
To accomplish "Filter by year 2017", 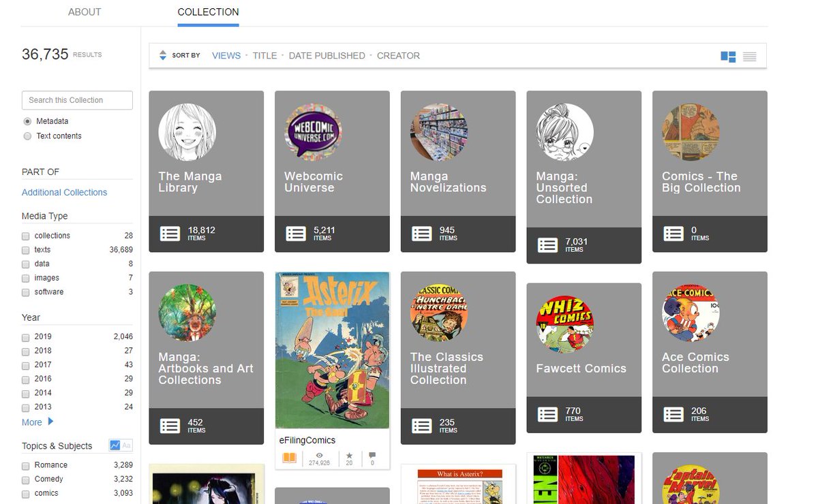I will tap(26, 366).
